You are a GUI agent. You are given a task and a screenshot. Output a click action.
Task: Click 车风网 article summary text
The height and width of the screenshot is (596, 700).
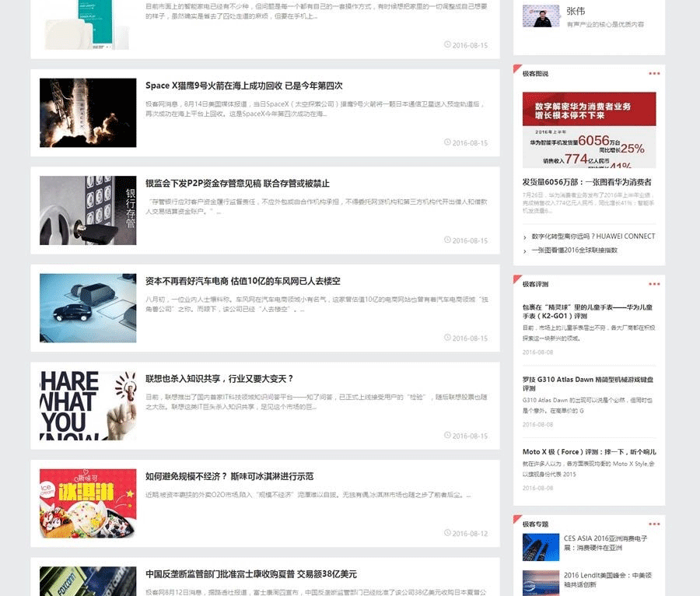point(317,304)
